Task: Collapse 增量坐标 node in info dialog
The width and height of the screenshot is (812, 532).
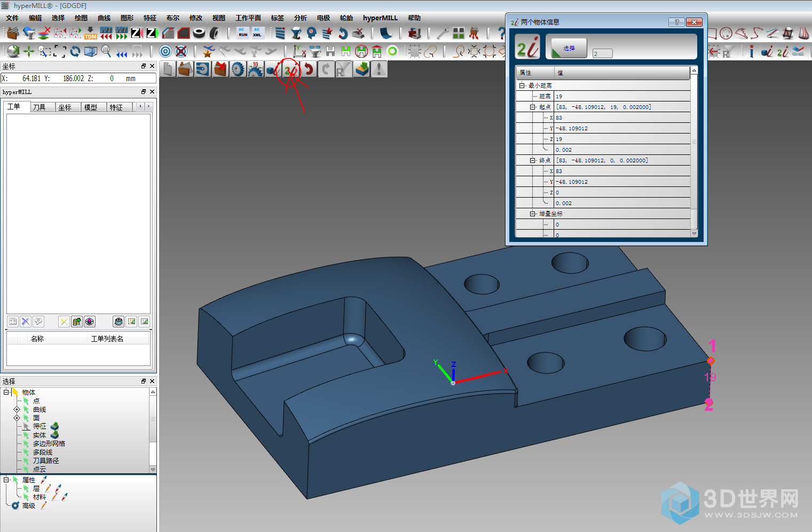Action: tap(532, 214)
